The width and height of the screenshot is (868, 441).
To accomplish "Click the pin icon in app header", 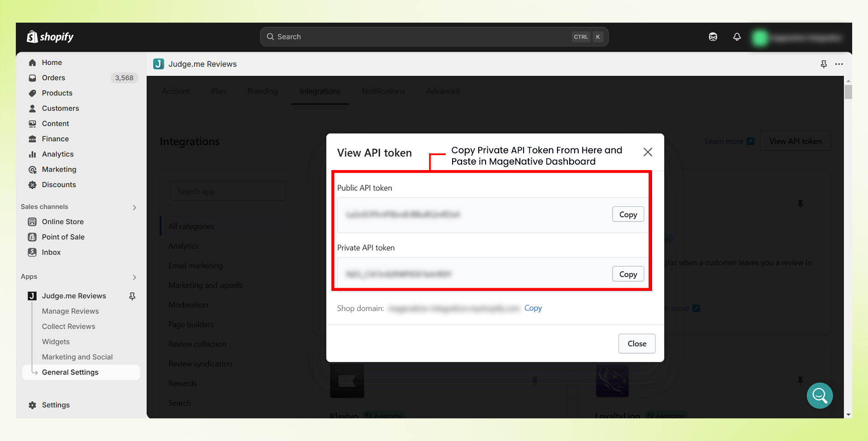I will point(824,64).
